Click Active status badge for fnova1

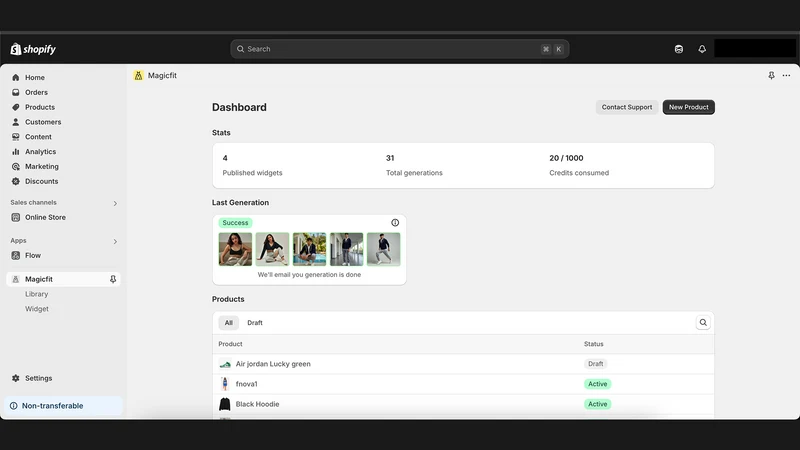[597, 384]
